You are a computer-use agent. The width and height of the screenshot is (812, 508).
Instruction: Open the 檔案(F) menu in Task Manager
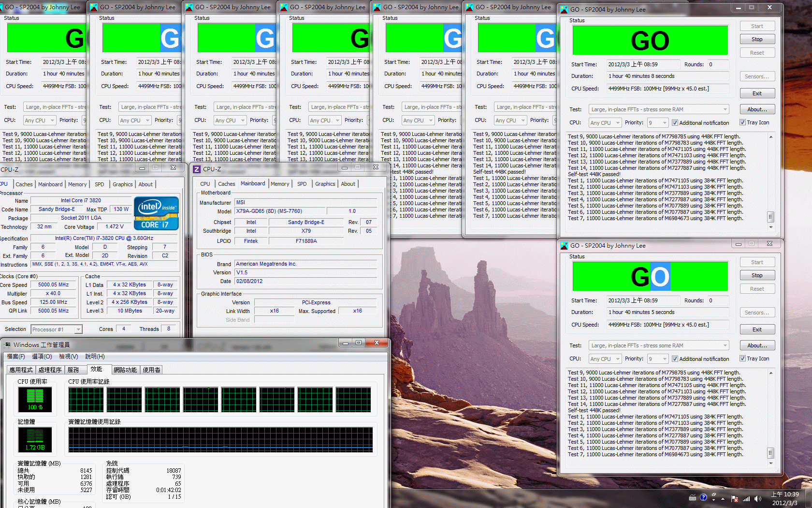coord(16,357)
